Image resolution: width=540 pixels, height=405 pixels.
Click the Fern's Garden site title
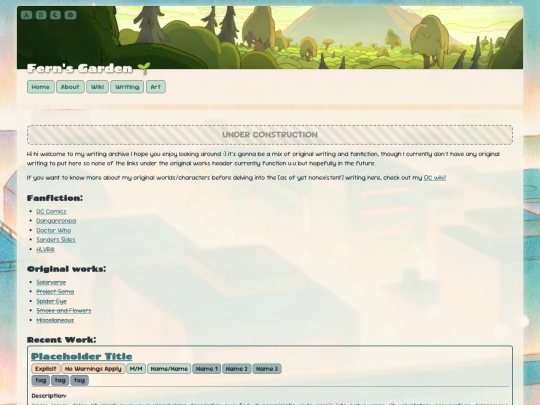point(80,68)
